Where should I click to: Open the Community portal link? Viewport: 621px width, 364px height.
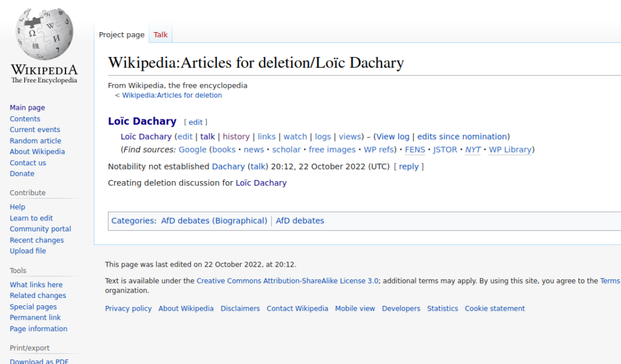tap(41, 229)
